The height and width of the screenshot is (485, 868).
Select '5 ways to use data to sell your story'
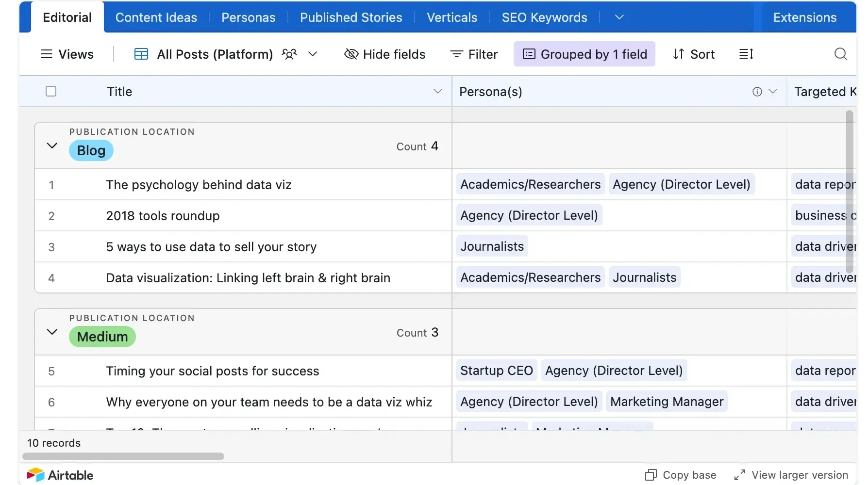(x=211, y=247)
